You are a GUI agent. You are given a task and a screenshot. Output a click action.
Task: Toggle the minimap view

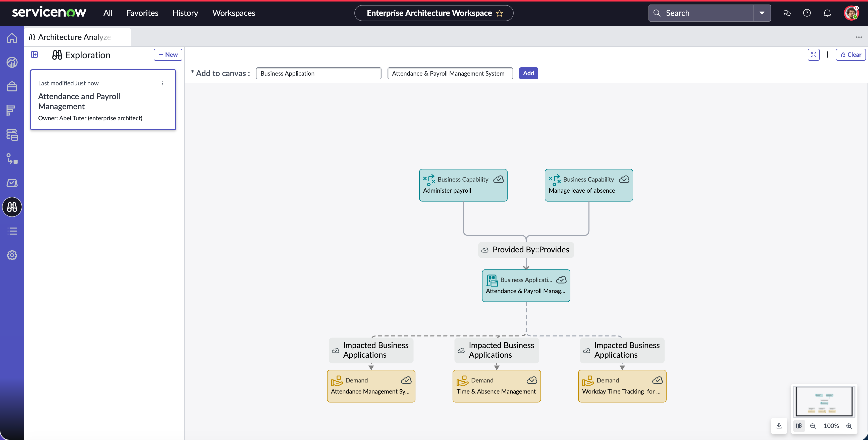(x=799, y=426)
